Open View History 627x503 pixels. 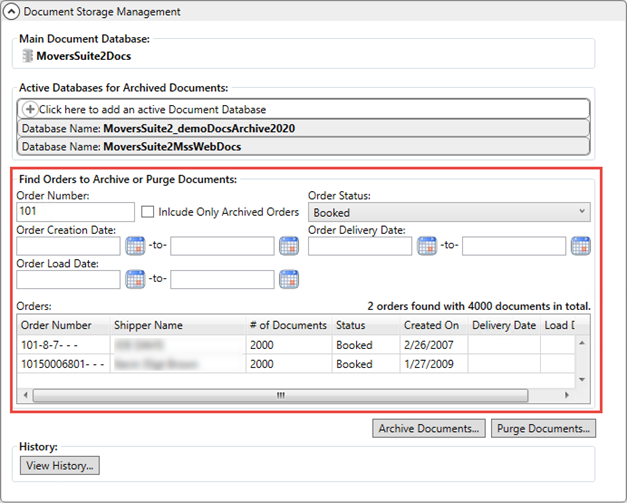[x=59, y=465]
